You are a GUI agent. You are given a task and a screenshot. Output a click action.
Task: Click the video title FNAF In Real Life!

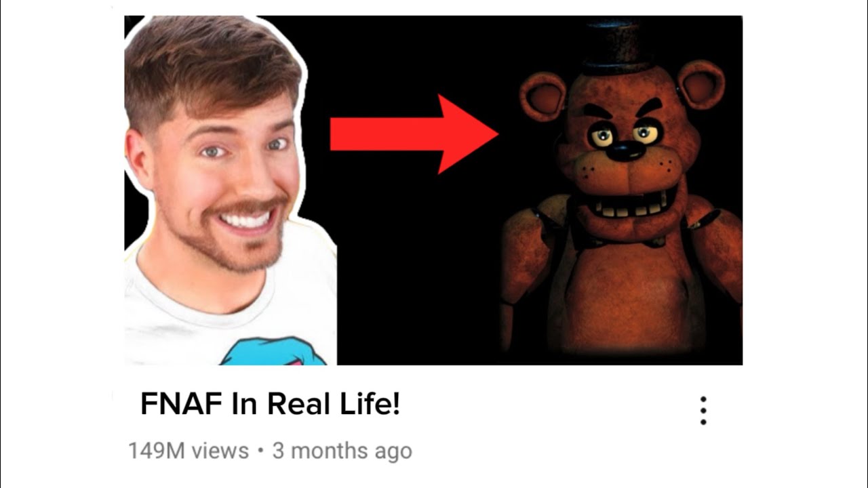click(271, 405)
